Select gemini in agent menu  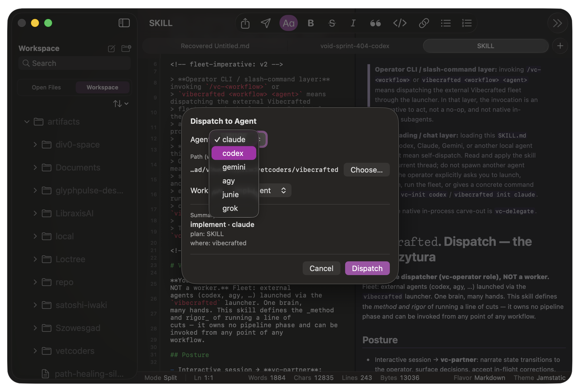point(234,167)
